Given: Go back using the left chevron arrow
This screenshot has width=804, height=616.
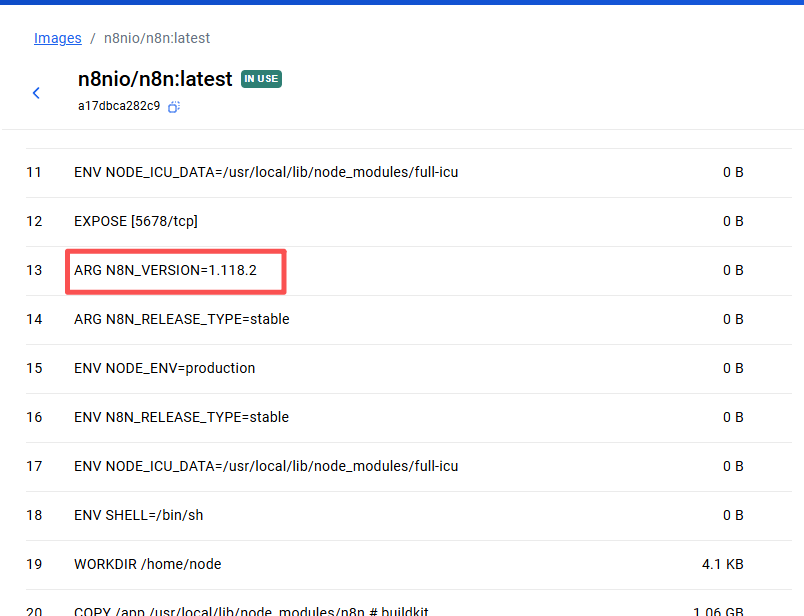Looking at the screenshot, I should (x=36, y=93).
